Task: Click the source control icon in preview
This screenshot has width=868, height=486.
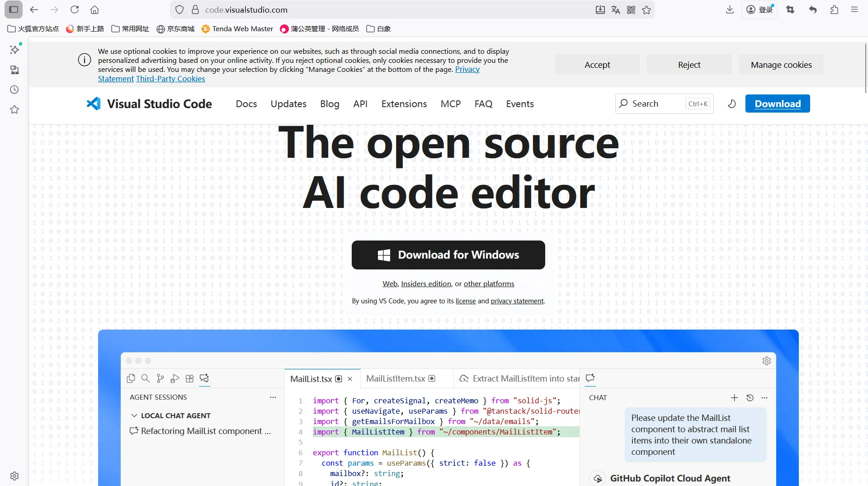Action: coord(160,378)
